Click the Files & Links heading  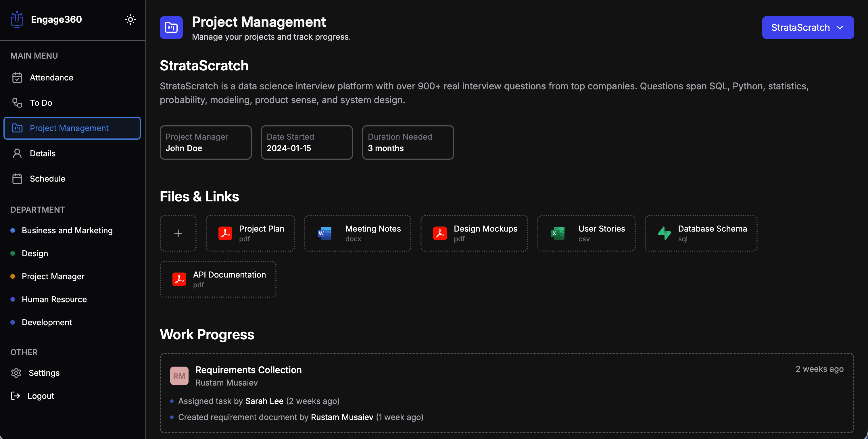click(199, 197)
